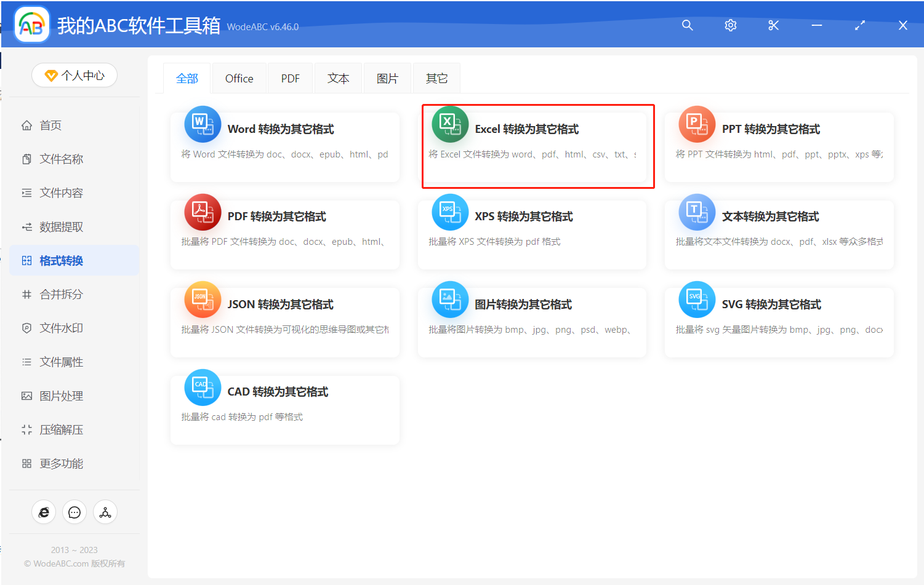Open the chat feedback icon at sidebar bottom
924x585 pixels.
74,512
